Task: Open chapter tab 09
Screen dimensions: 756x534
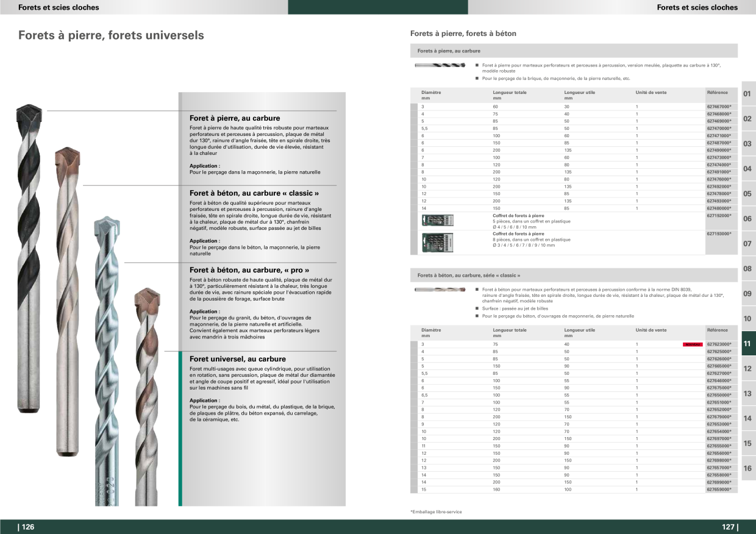Action: click(x=748, y=294)
